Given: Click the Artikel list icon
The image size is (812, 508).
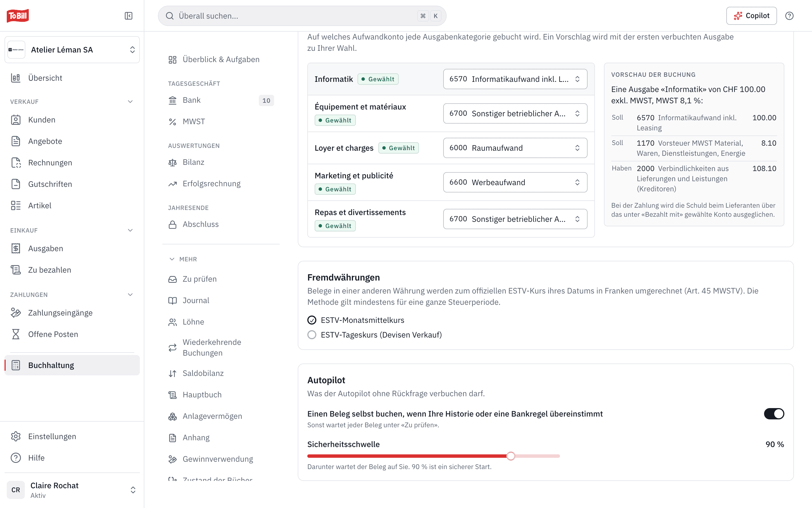Looking at the screenshot, I should (16, 206).
